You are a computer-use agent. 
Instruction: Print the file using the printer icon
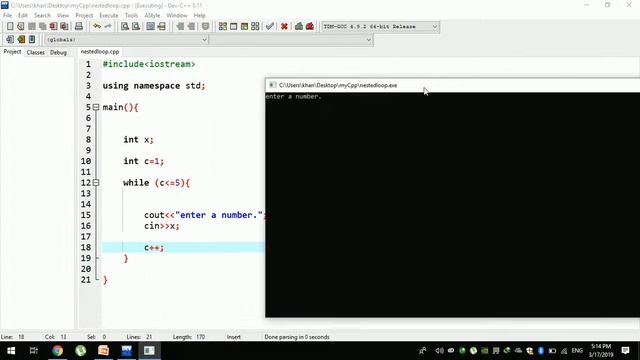pos(79,27)
